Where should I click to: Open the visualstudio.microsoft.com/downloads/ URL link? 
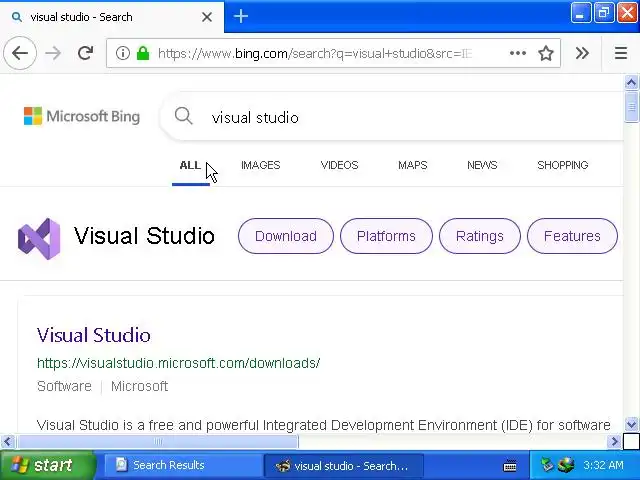(x=178, y=363)
